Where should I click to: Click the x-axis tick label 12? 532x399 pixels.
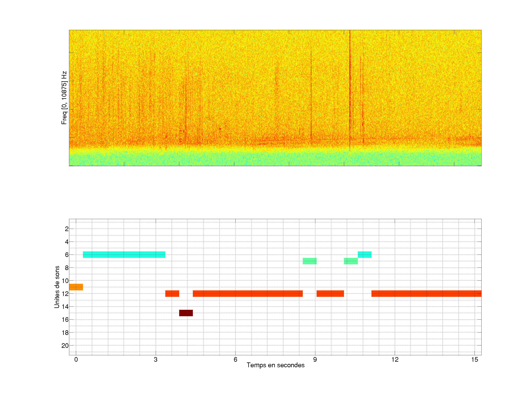(395, 359)
